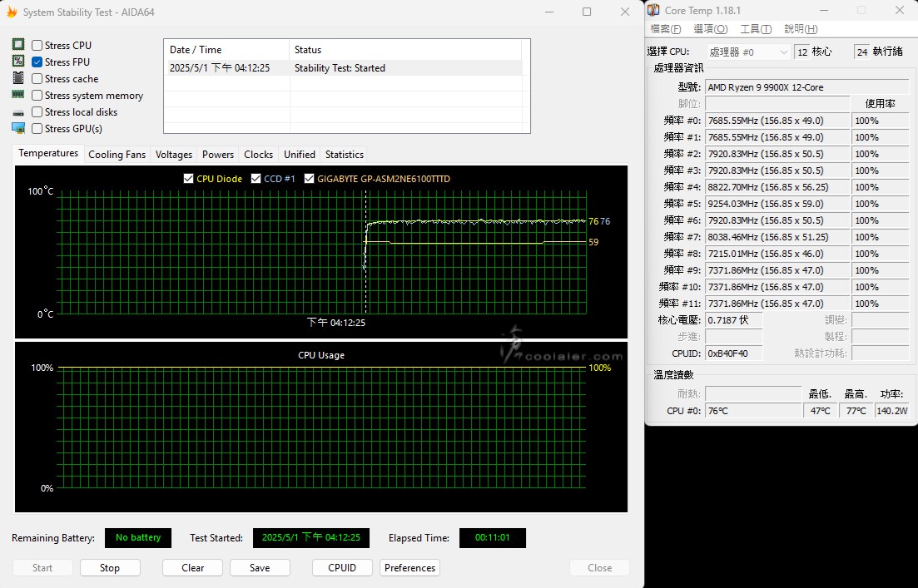The width and height of the screenshot is (918, 588).
Task: Click the 24 執行緒 thread count field
Action: (x=861, y=52)
